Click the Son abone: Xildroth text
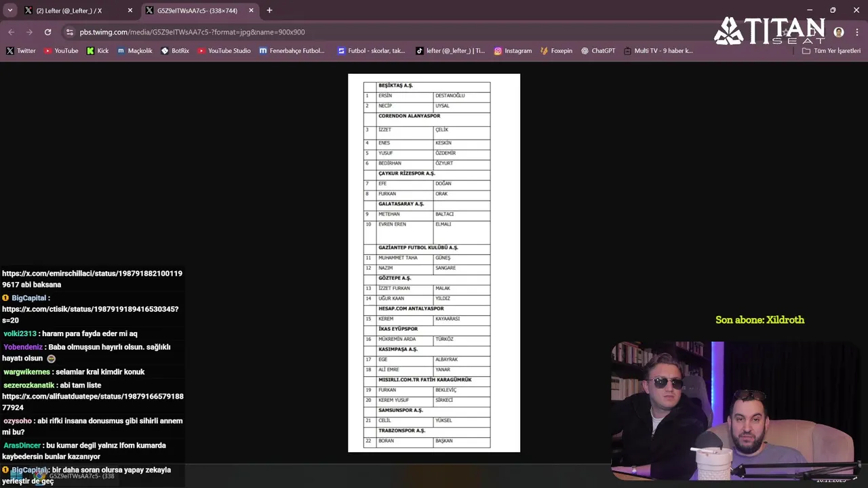This screenshot has width=868, height=488. (x=760, y=320)
